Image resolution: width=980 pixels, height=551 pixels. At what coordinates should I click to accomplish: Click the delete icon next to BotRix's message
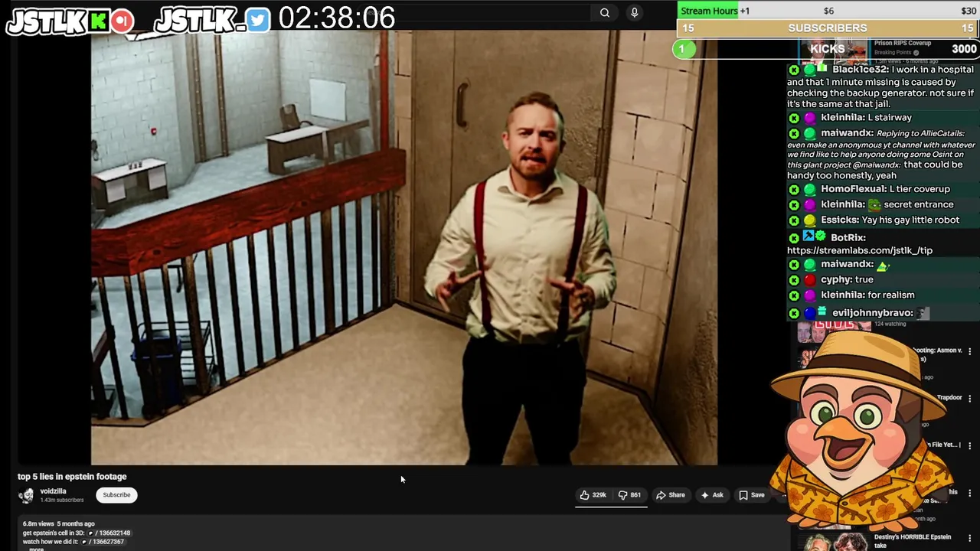(794, 238)
